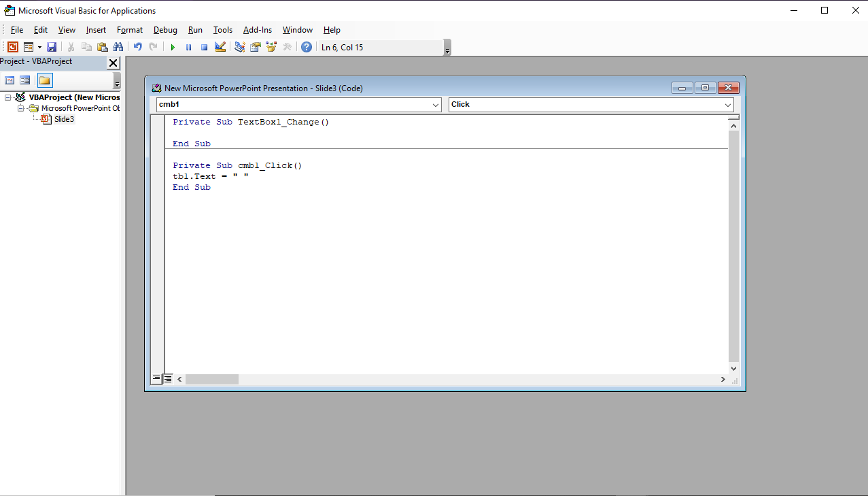Viewport: 868px width, 496px height.
Task: Restore the Slide3 code window
Action: (705, 88)
